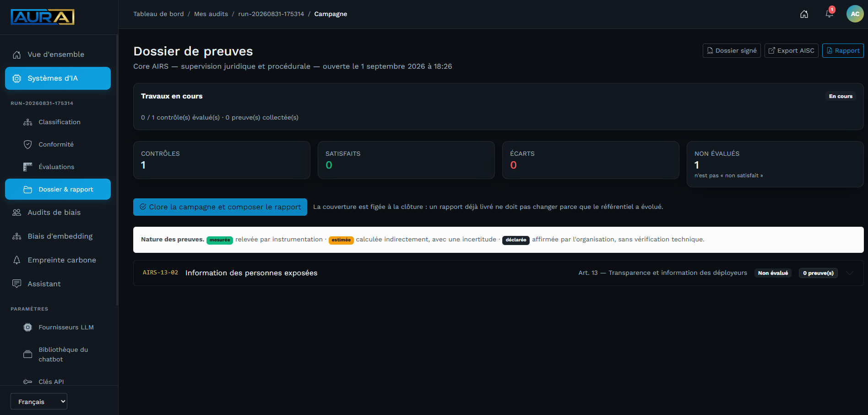
Task: Download the Dossier signé
Action: pyautogui.click(x=732, y=51)
